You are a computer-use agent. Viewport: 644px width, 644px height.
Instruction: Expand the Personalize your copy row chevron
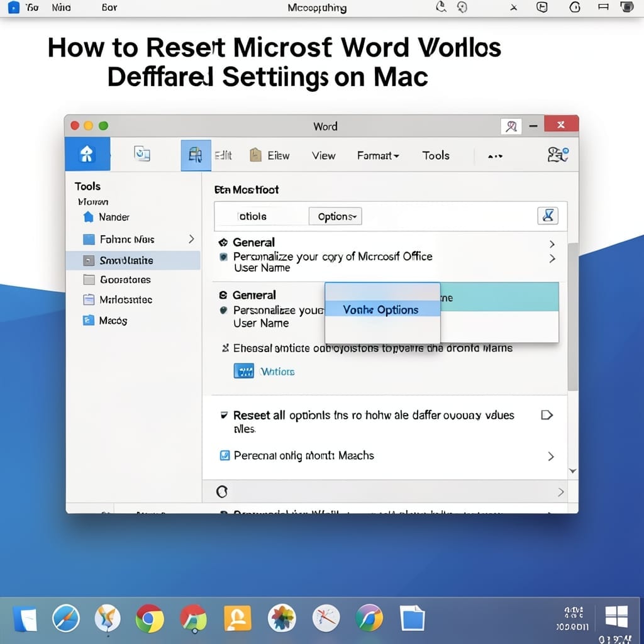click(552, 258)
